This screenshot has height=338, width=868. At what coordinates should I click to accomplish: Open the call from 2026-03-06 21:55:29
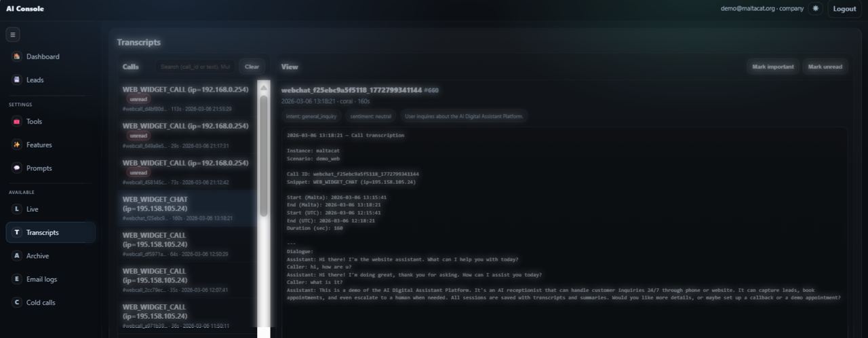(188, 98)
